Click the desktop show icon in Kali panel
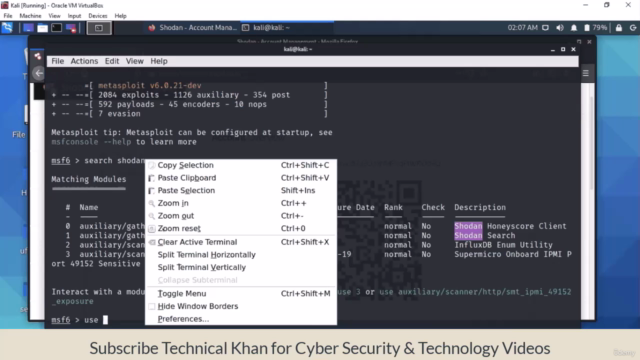This screenshot has width=640, height=360. [x=28, y=28]
